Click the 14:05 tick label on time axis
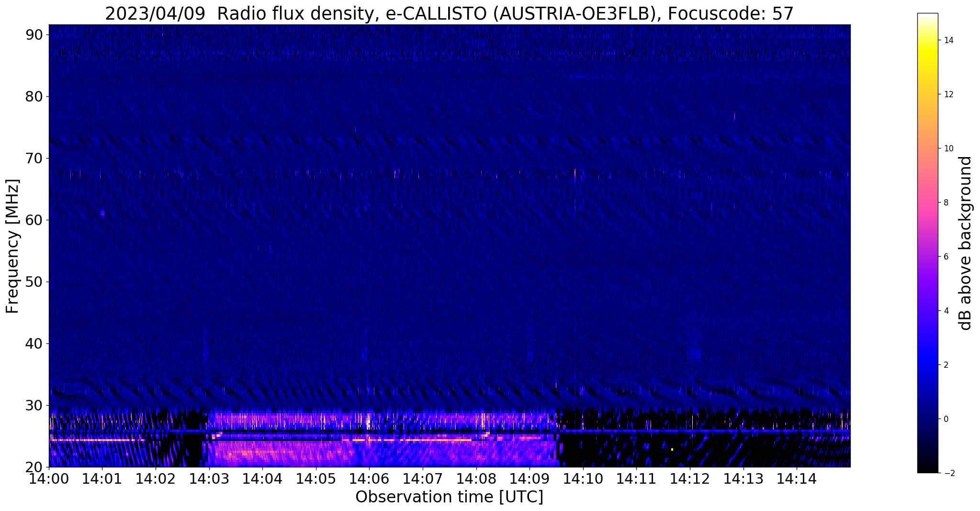The image size is (980, 511). coord(315,478)
